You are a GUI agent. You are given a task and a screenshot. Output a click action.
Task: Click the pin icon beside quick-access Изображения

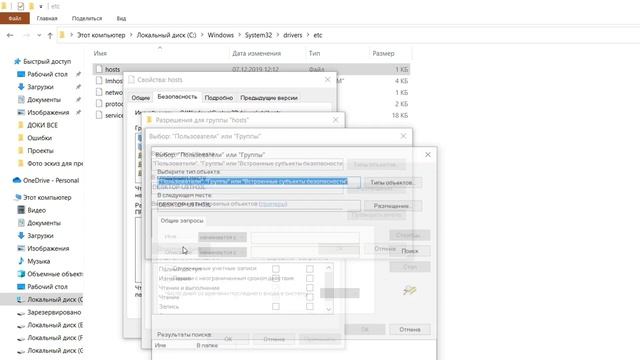coord(78,112)
